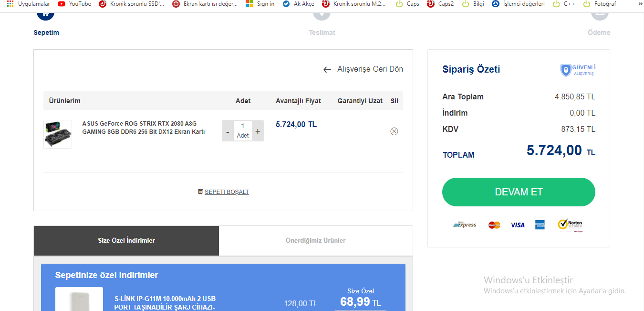Increase quantity with the plus button
Screen dimensions: 644x311
pyautogui.click(x=258, y=131)
